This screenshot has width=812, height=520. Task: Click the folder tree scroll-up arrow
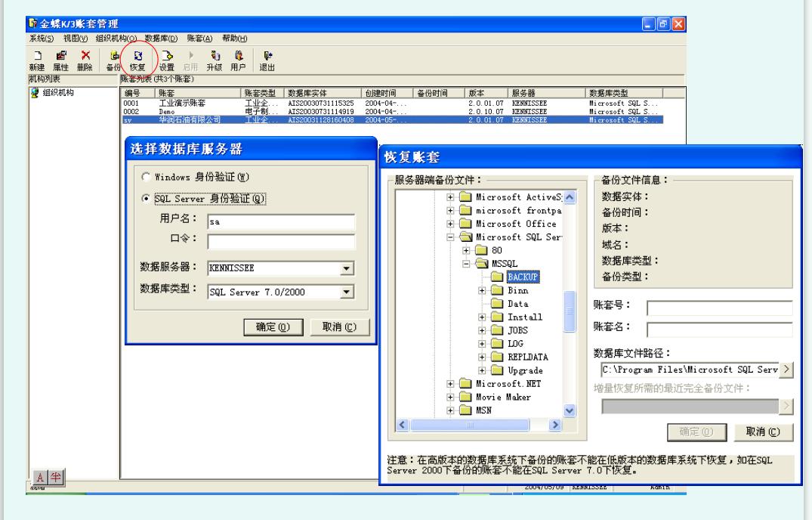pyautogui.click(x=570, y=197)
